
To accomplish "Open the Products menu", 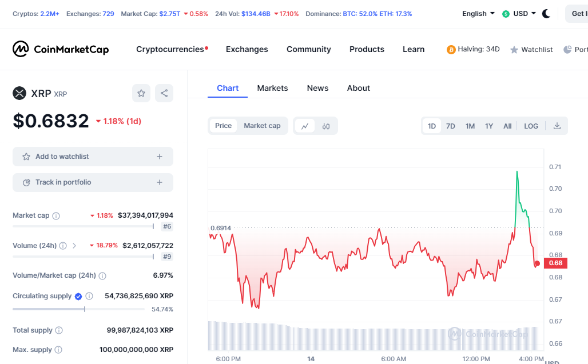I will tap(367, 50).
